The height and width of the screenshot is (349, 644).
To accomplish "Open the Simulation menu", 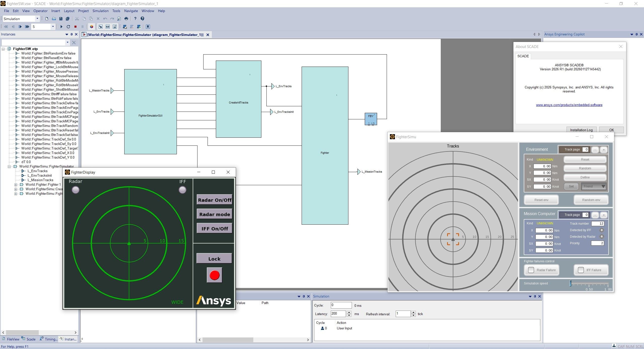I will click(x=100, y=11).
